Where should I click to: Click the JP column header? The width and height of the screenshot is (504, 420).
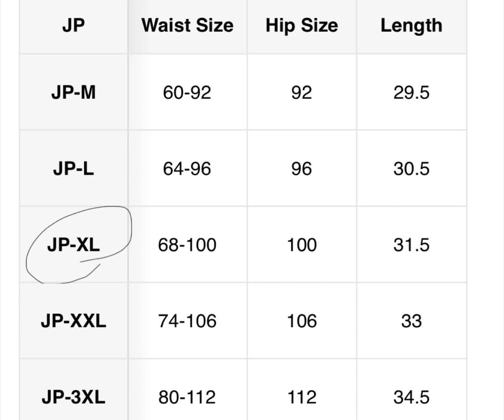point(73,26)
